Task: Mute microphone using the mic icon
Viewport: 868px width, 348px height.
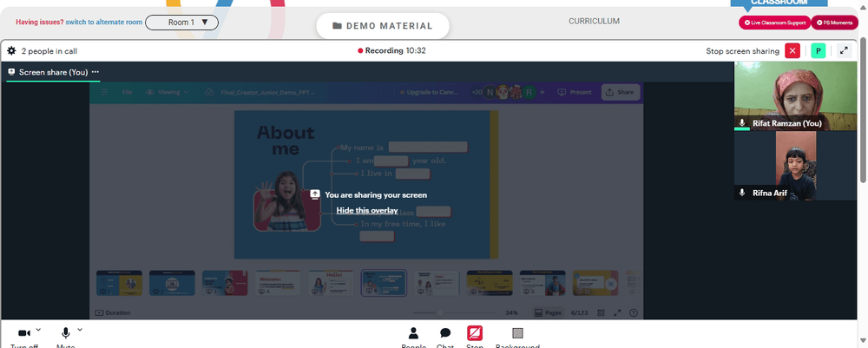Action: click(65, 333)
